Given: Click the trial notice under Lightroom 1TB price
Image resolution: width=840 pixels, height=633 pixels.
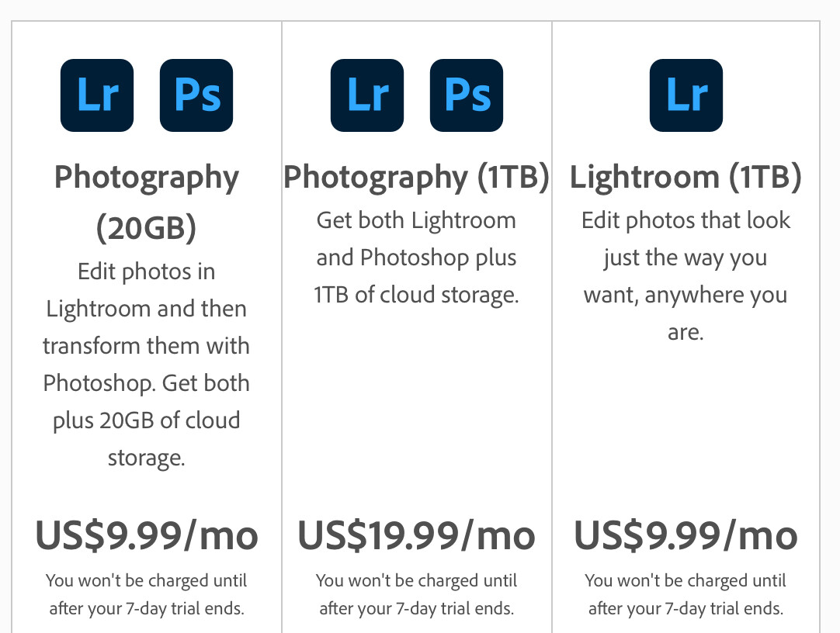Looking at the screenshot, I should (686, 594).
